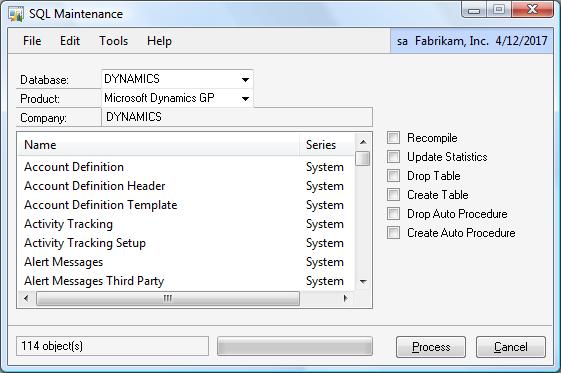Click the horizontal scrollbar left arrow
The width and height of the screenshot is (561, 373).
coord(26,298)
